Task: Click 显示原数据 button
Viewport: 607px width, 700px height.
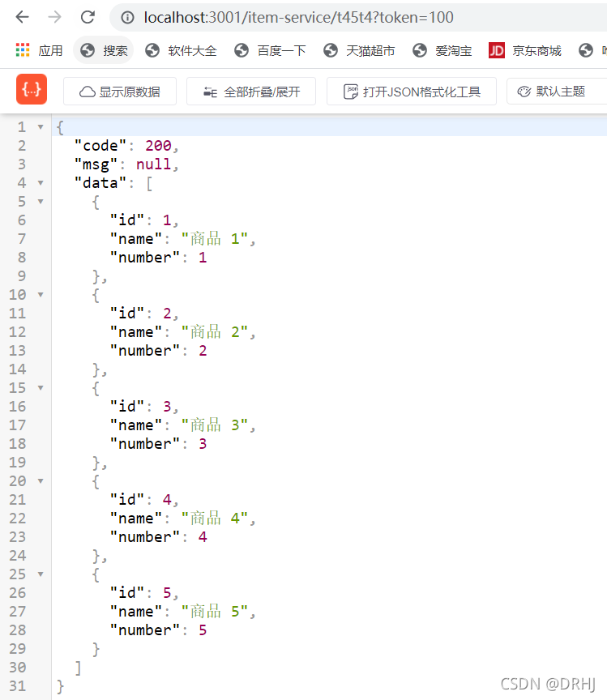Action: pos(120,92)
